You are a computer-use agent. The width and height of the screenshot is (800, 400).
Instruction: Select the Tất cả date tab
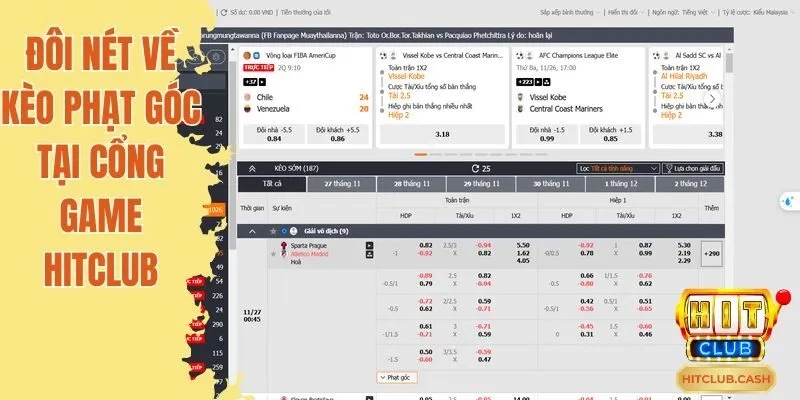tap(272, 184)
